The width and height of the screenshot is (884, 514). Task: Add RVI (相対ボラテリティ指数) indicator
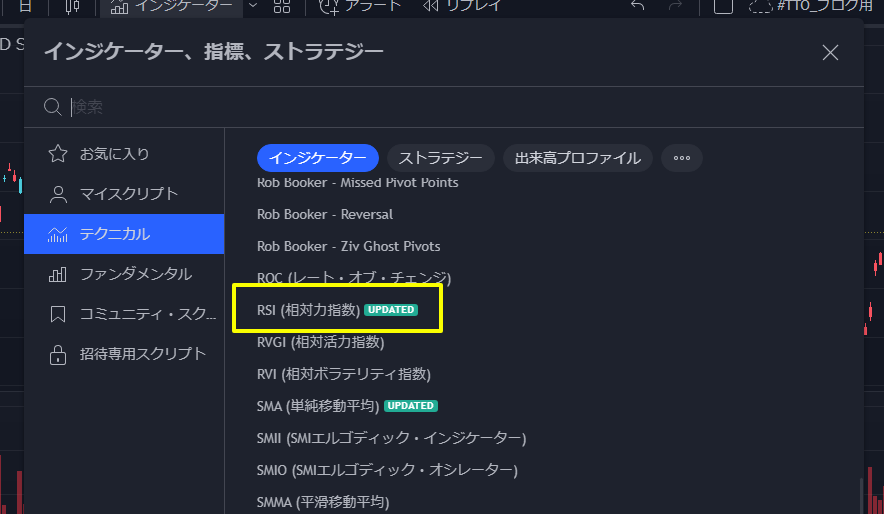tap(343, 374)
